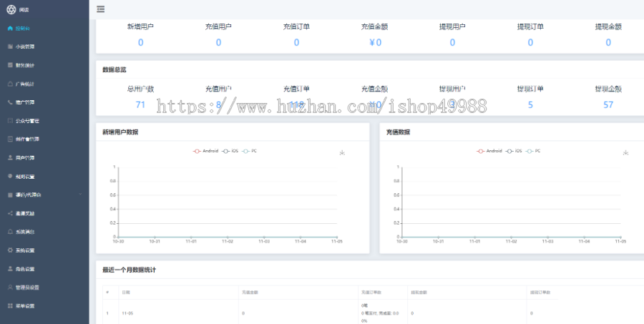The width and height of the screenshot is (644, 324).
Task: Expand the 渠道/代理商 submenu chevron
Action: [80, 195]
